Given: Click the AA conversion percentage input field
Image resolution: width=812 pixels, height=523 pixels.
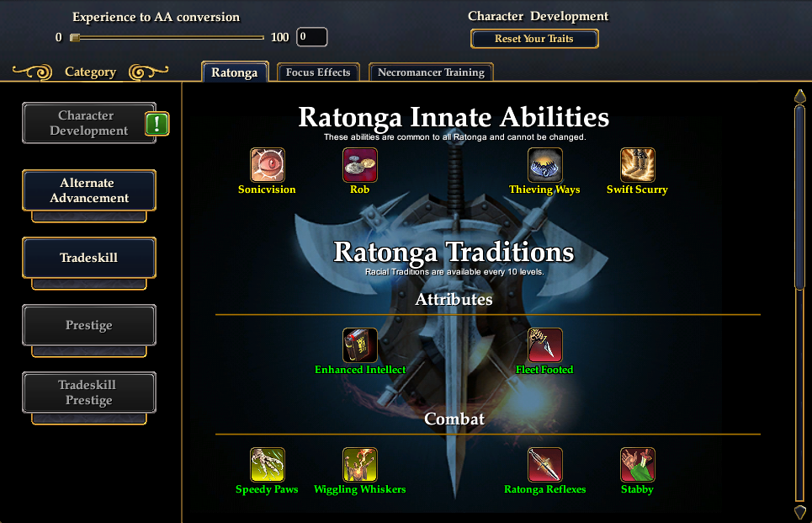Looking at the screenshot, I should coord(311,37).
